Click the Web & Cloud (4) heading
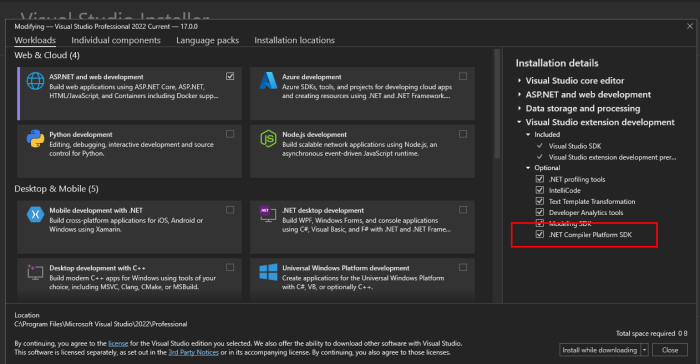Viewport: 700px width, 364px height. tap(47, 55)
